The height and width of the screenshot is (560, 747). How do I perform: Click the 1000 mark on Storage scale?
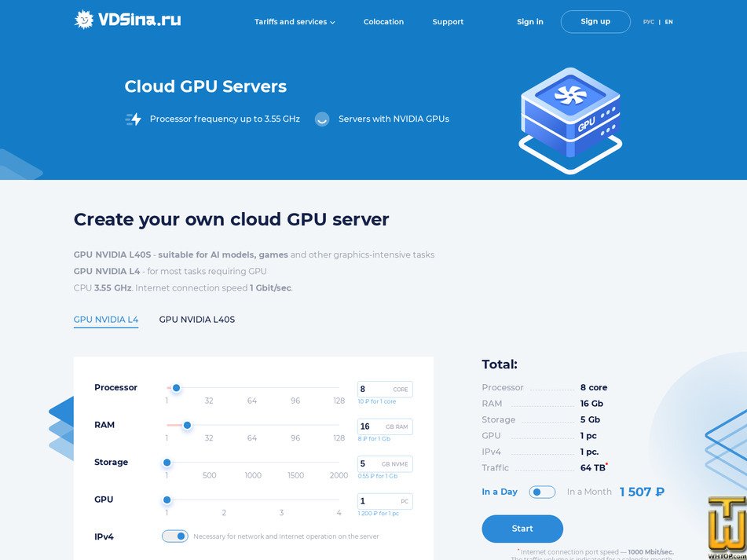(253, 475)
